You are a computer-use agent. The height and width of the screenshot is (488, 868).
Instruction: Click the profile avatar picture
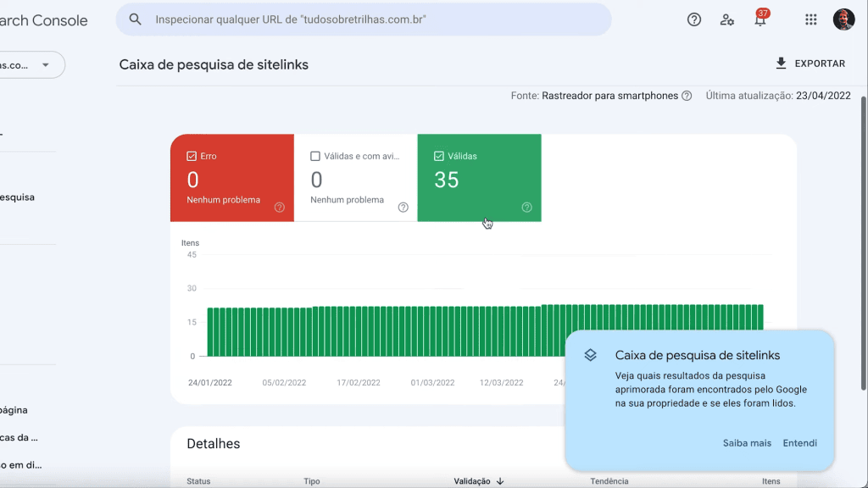click(844, 19)
